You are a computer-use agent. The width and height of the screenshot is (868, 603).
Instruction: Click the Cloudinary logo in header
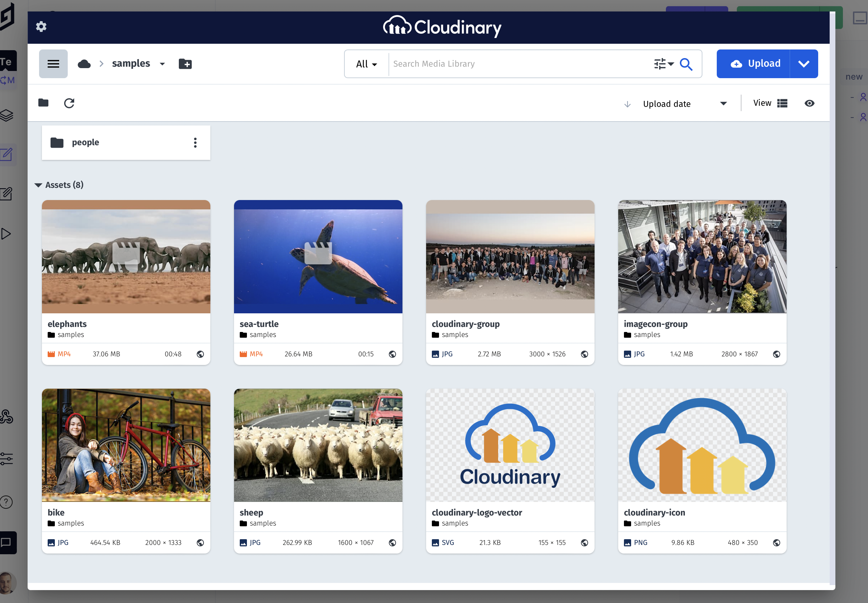pyautogui.click(x=442, y=27)
